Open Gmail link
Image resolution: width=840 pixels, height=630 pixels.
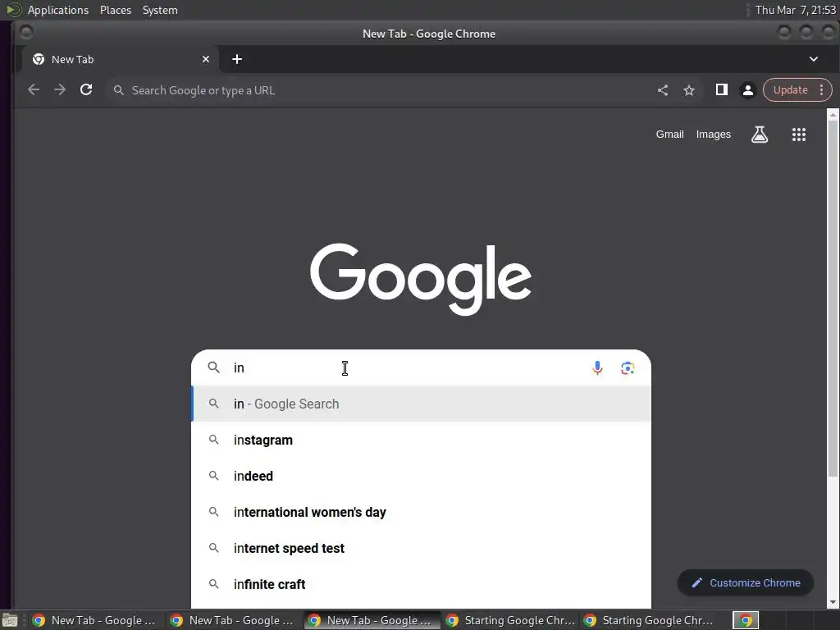click(669, 135)
